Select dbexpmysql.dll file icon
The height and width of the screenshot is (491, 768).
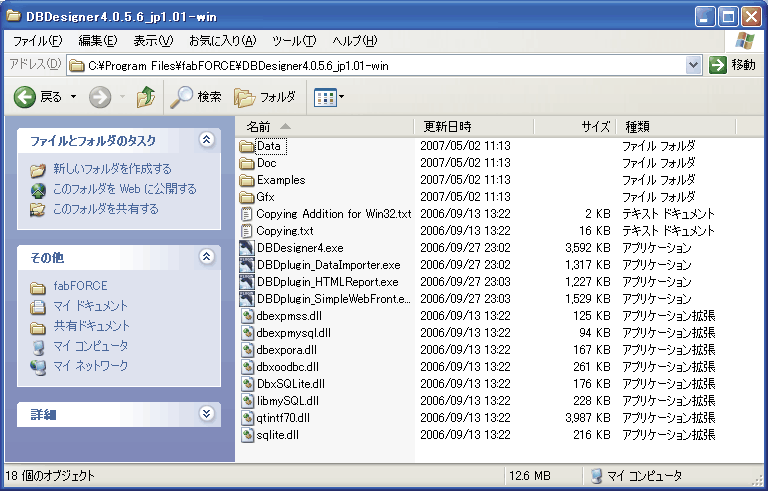(x=248, y=333)
